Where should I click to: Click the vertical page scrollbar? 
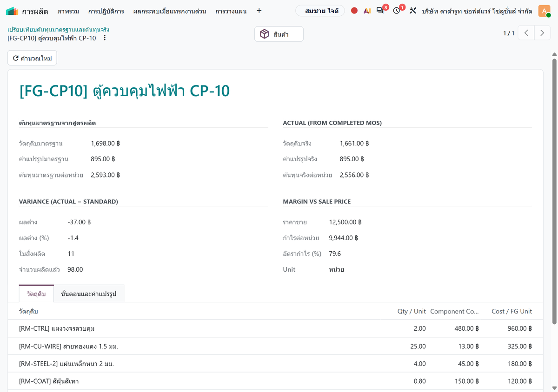[554, 190]
